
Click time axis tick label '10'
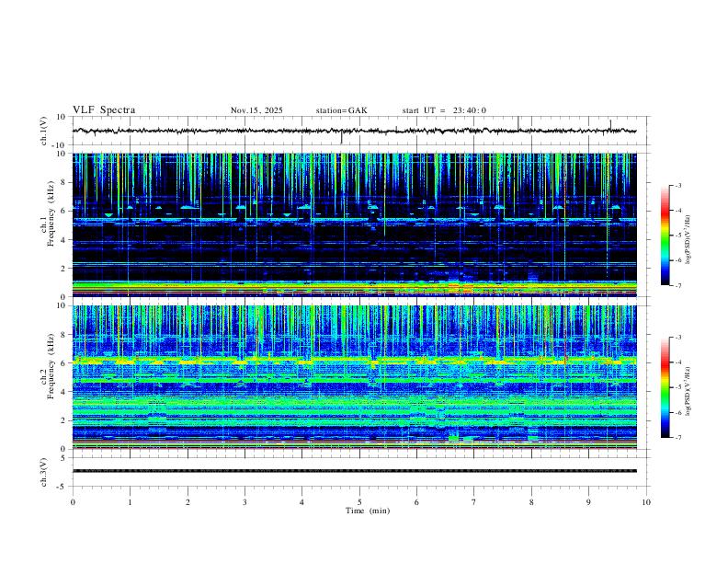tap(646, 502)
